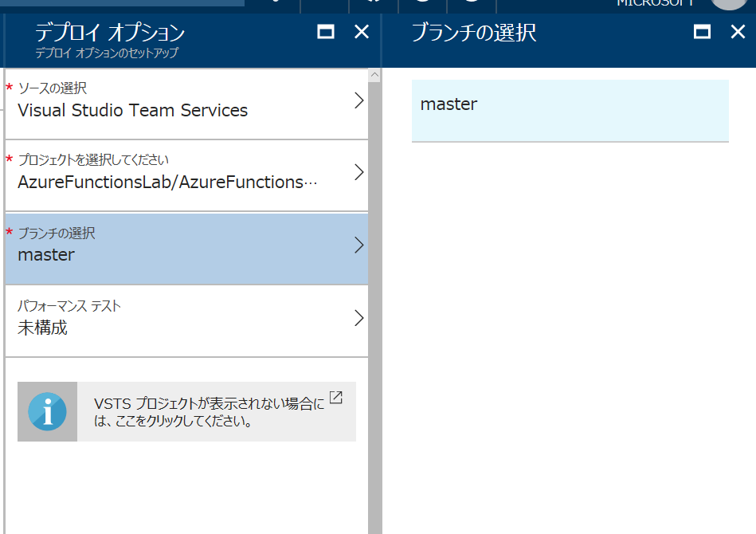756x534 pixels.
Task: Open the VSTS プロジェクトが表示されない場合 link
Action: point(209,412)
